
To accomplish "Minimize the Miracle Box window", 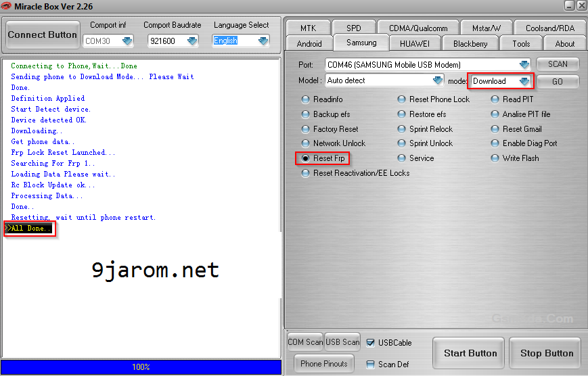I will (569, 5).
